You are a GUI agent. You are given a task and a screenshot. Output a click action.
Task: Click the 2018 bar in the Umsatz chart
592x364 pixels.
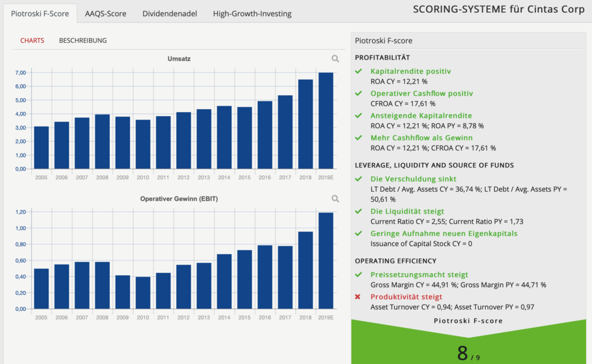coord(305,124)
